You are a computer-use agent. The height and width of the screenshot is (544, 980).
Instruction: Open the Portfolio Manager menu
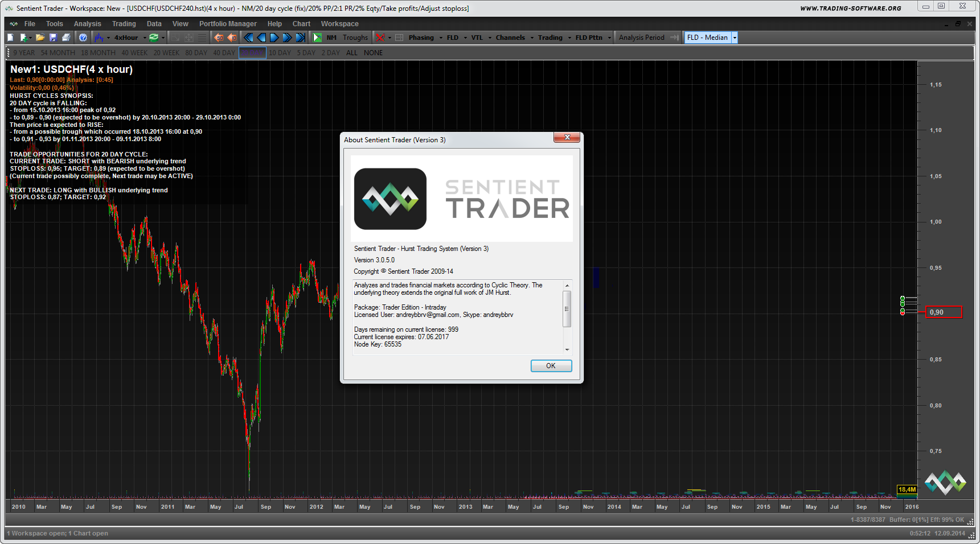[x=228, y=24]
